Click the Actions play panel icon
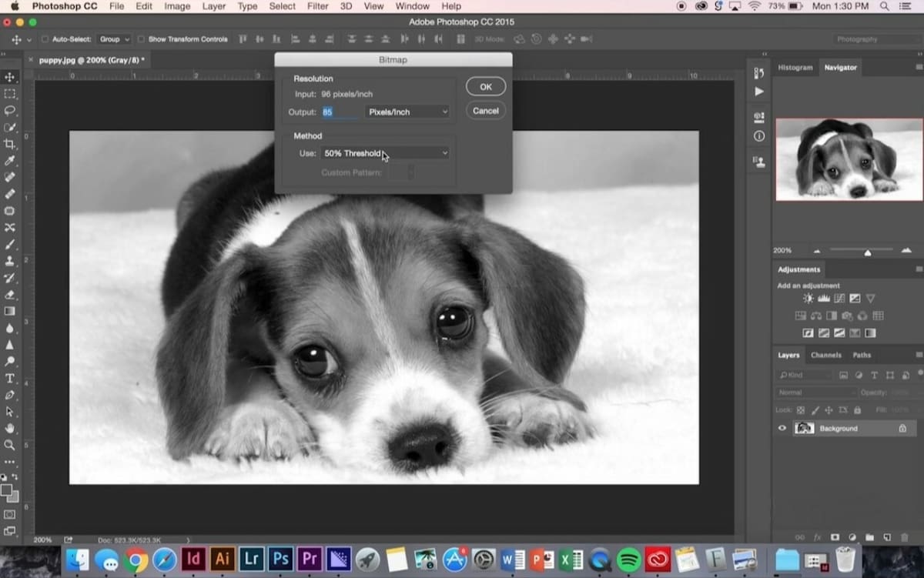 (x=759, y=91)
